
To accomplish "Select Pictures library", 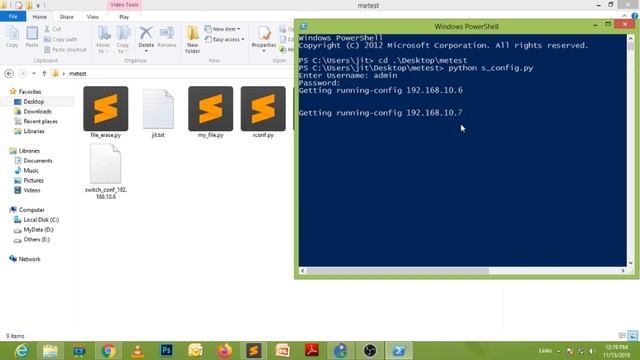I will click(x=33, y=180).
